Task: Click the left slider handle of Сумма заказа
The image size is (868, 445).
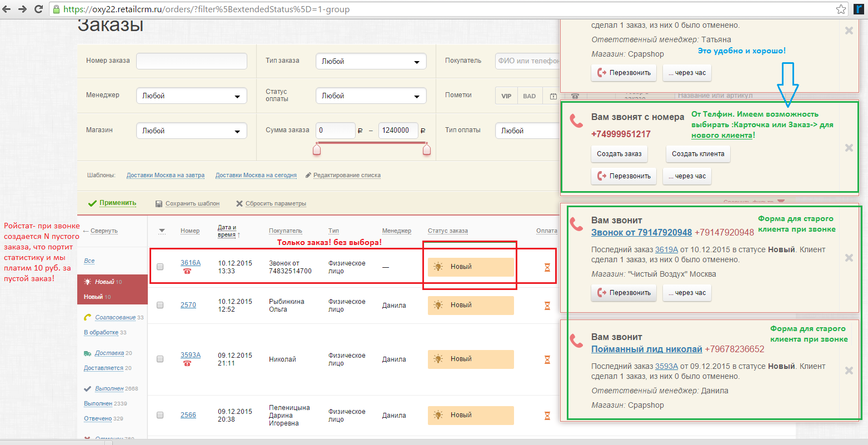Action: 317,149
